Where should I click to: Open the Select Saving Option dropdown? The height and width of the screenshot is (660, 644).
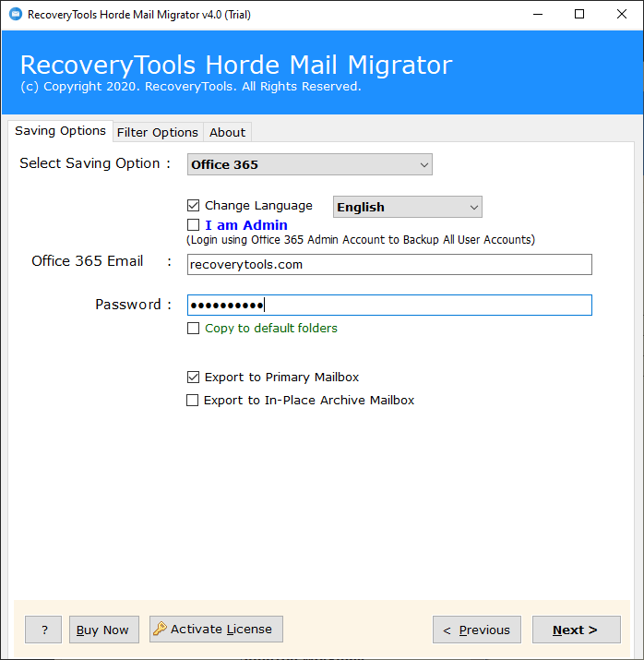[x=310, y=164]
